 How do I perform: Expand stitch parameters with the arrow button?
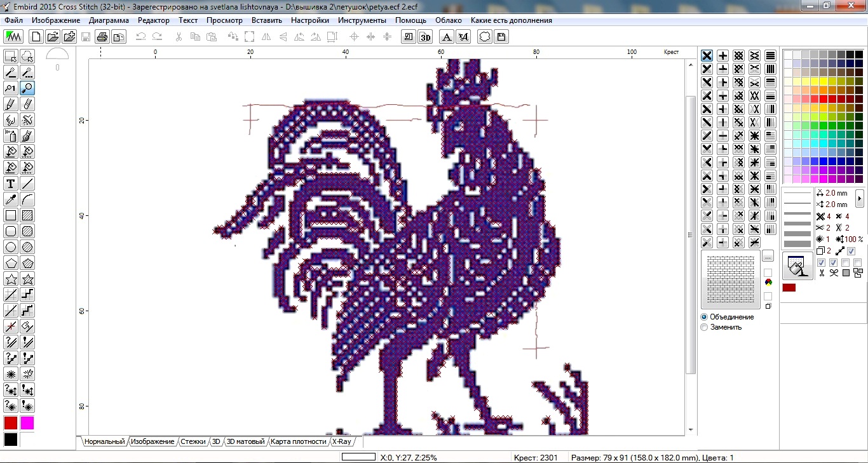point(859,198)
